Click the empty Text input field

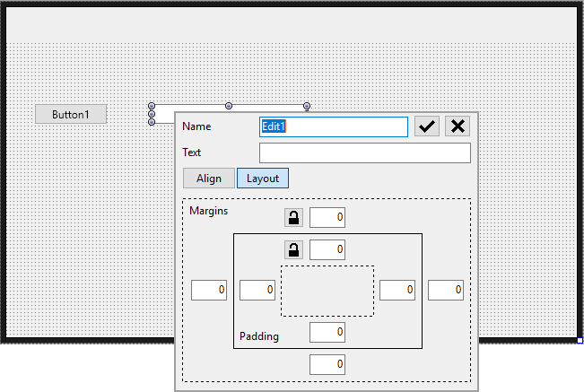[x=365, y=153]
